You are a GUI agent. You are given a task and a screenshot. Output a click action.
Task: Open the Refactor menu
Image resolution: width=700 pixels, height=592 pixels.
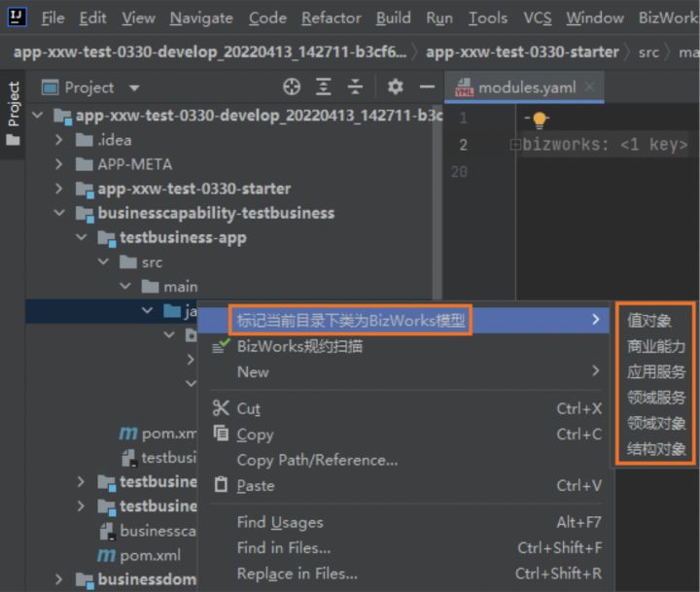coord(332,17)
